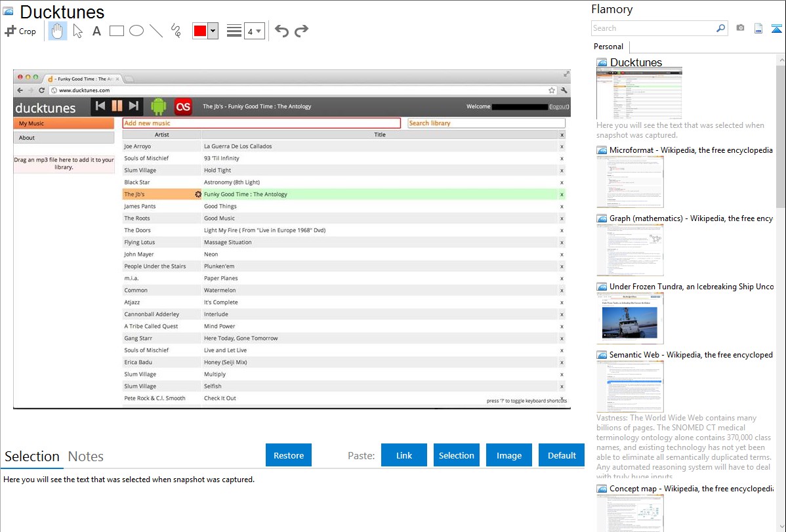Pick the rectangle drawing tool

116,31
